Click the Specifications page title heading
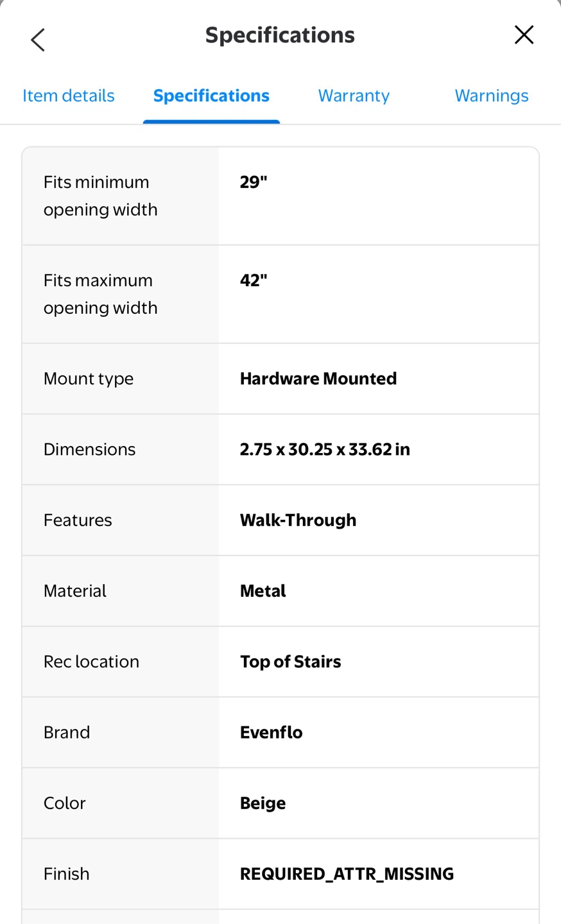 (280, 35)
